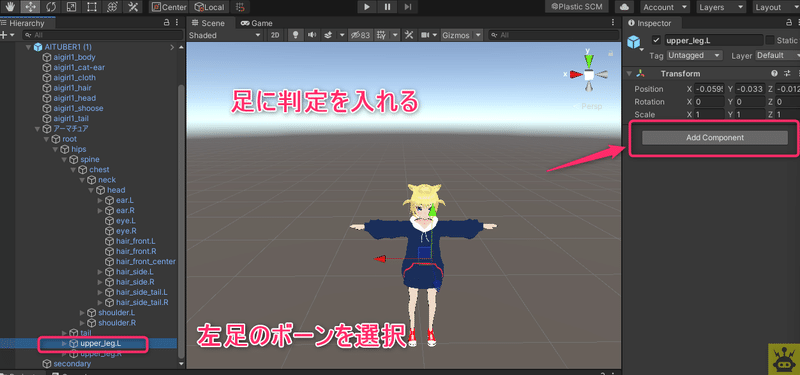800x375 pixels.
Task: Select the Rect Transform tool
Action: click(91, 7)
